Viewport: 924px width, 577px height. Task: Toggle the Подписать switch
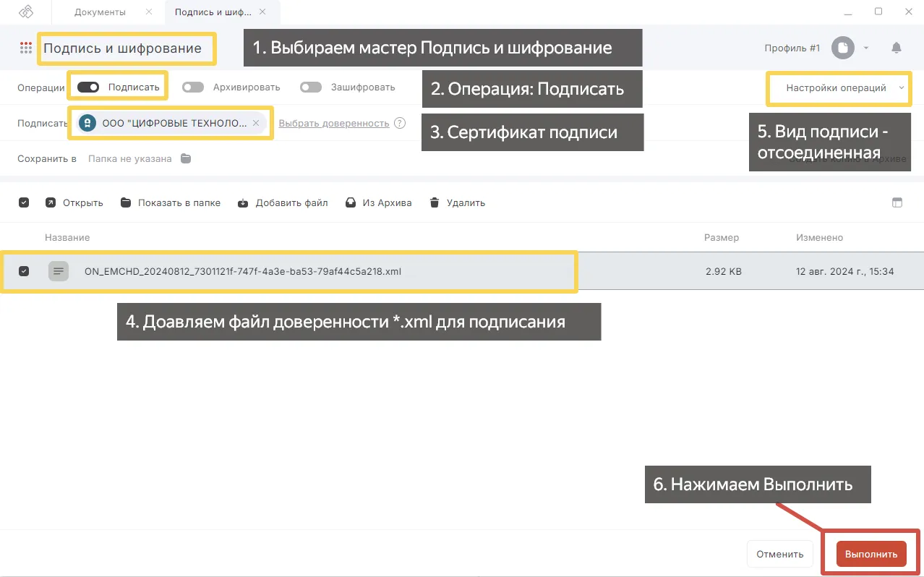(88, 87)
